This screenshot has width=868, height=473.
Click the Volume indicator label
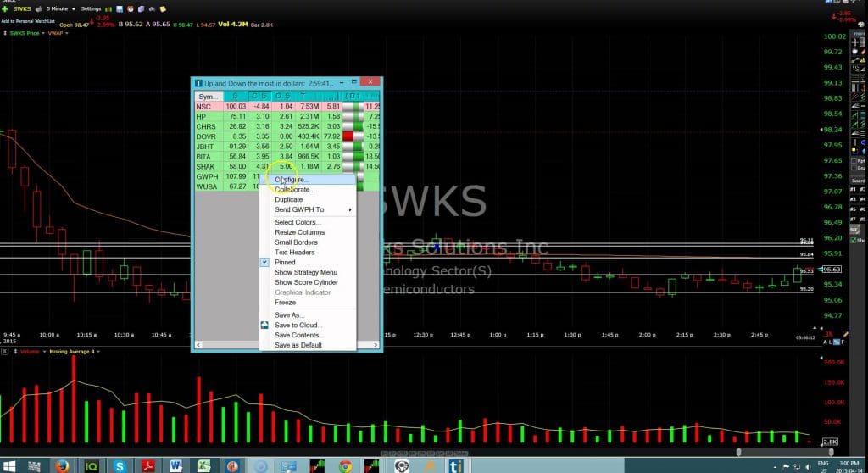click(30, 352)
